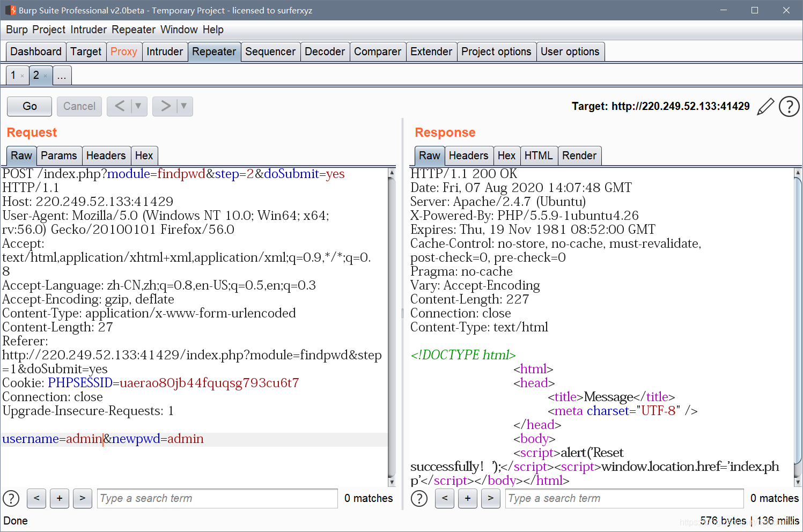Click the request scrollbar down arrow
Viewport: 803px width, 532px height.
[392, 482]
